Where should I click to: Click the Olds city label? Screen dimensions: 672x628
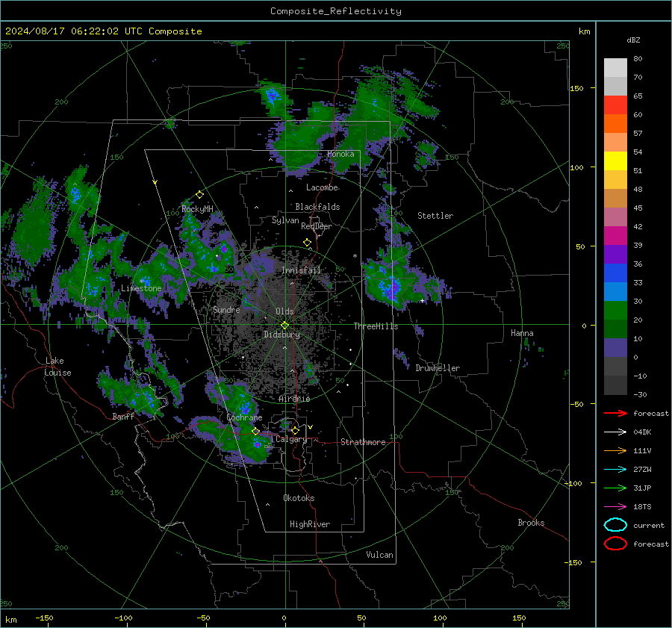[284, 311]
